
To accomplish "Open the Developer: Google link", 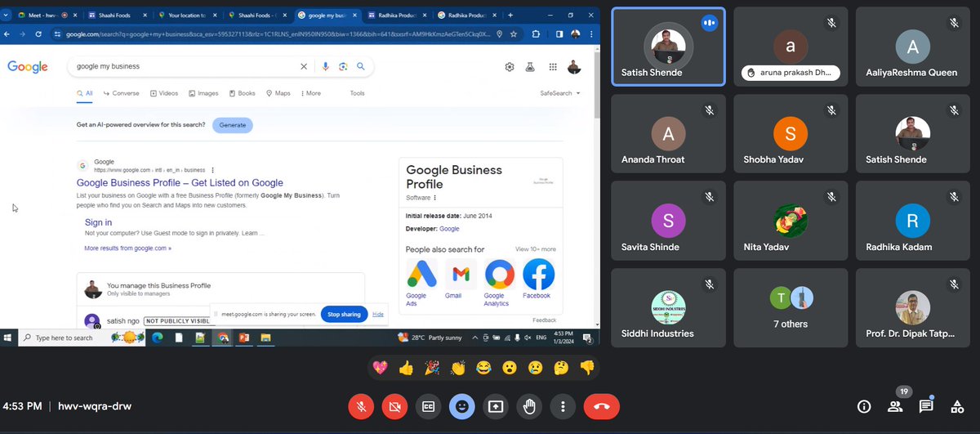I will click(x=449, y=230).
